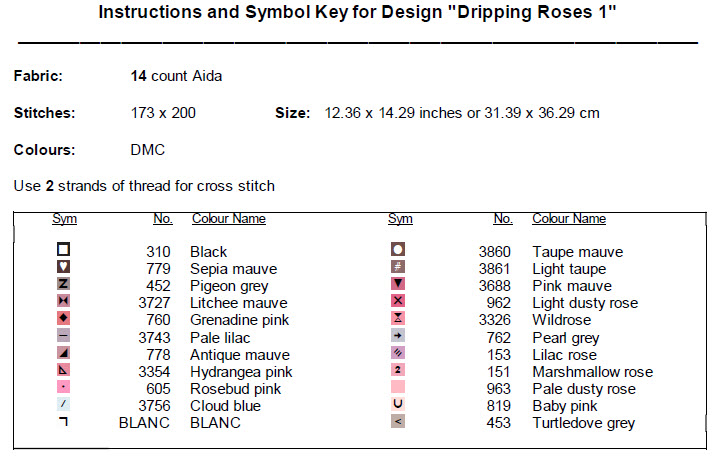
Task: Click the Turtledove grey symbol
Action: pyautogui.click(x=397, y=422)
